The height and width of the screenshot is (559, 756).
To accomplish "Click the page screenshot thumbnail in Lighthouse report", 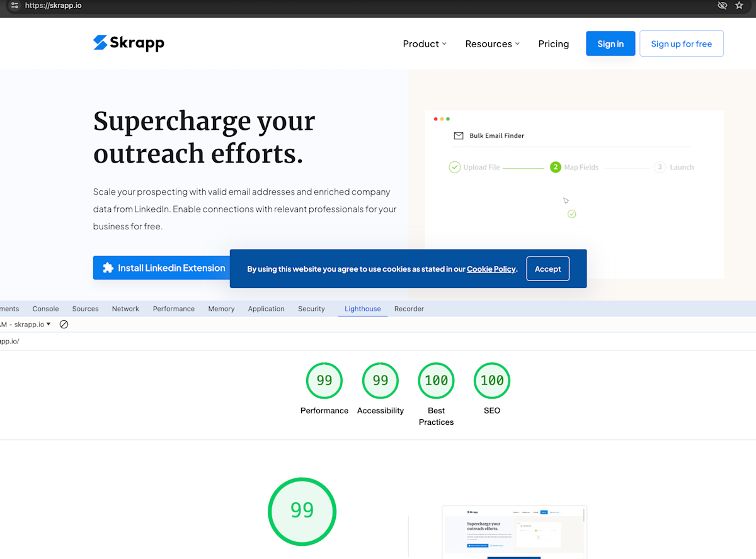I will click(514, 531).
